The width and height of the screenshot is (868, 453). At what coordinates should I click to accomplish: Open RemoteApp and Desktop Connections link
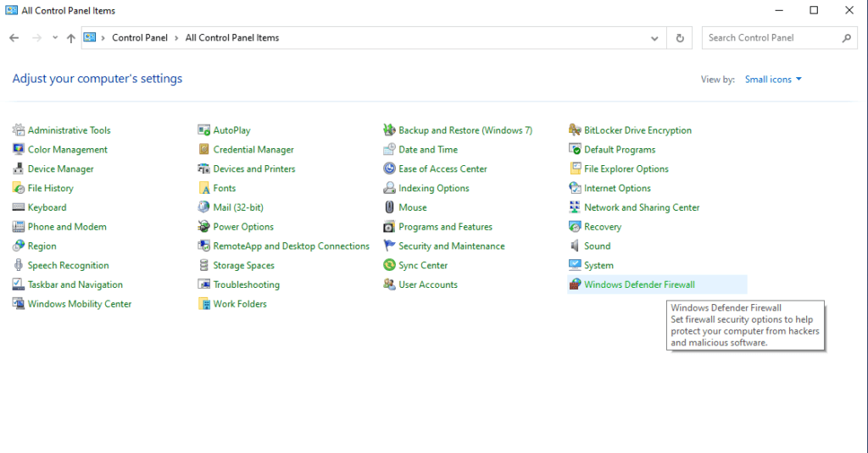click(292, 246)
